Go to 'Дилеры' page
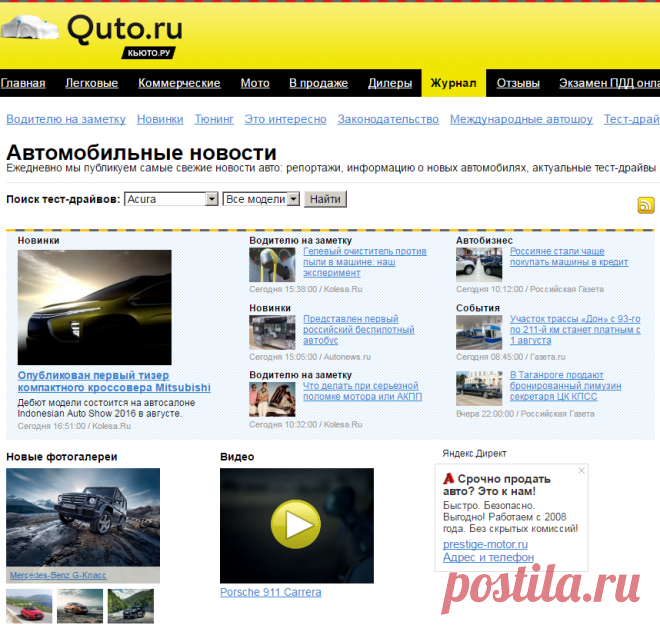660x625 pixels. [x=390, y=83]
